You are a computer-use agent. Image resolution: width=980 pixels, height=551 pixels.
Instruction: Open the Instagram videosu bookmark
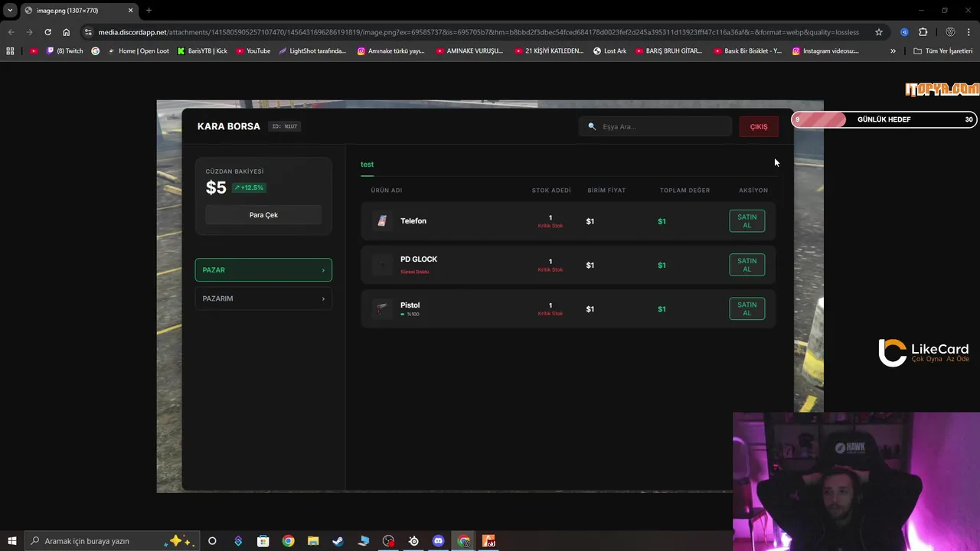(x=825, y=51)
